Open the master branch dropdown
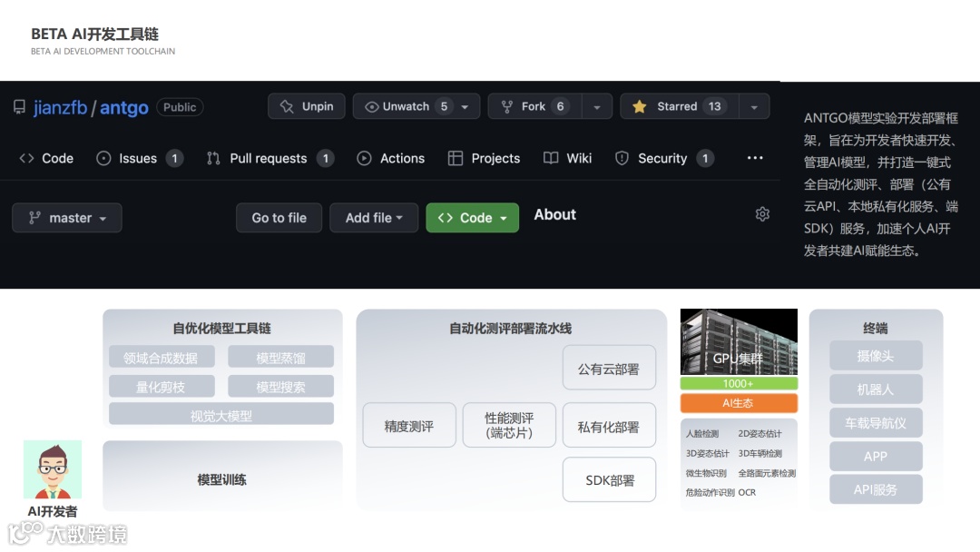Image resolution: width=980 pixels, height=552 pixels. click(x=67, y=218)
